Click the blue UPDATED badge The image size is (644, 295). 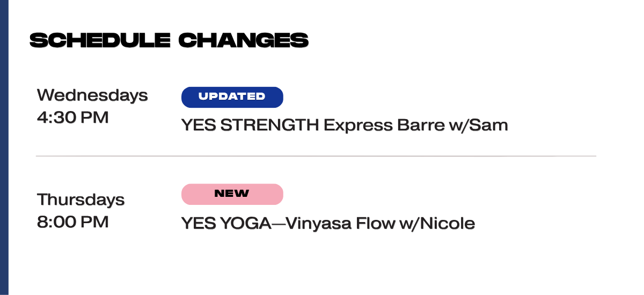pos(232,97)
